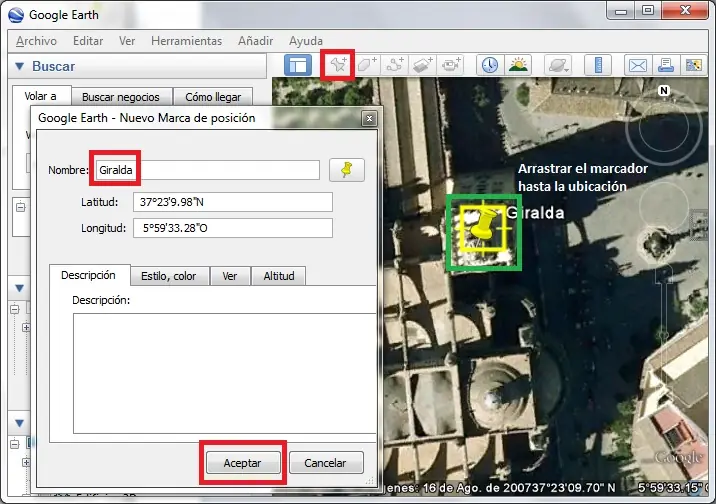Open view in Google Maps icon
Screen dimensions: 716x504
[694, 65]
